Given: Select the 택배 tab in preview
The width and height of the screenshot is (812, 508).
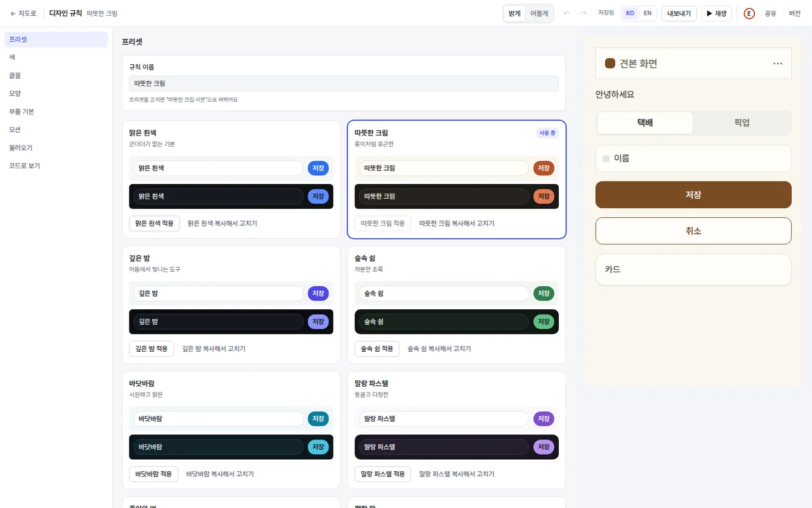Looking at the screenshot, I should point(645,123).
